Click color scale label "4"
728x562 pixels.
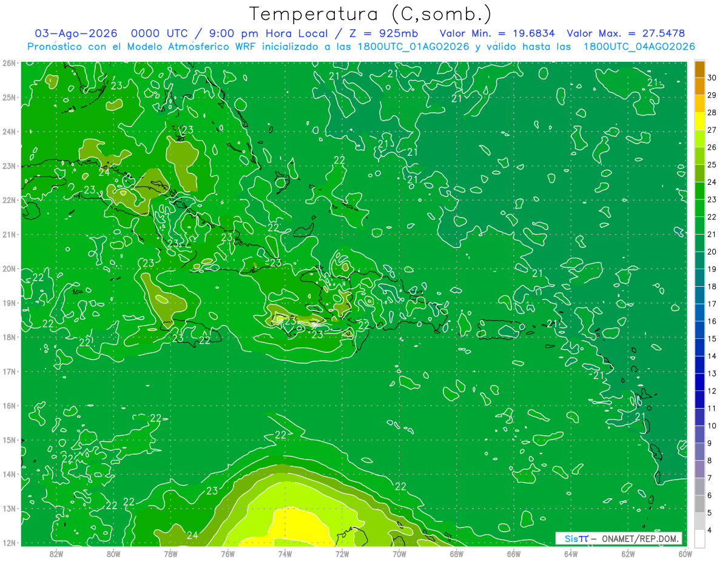point(710,530)
